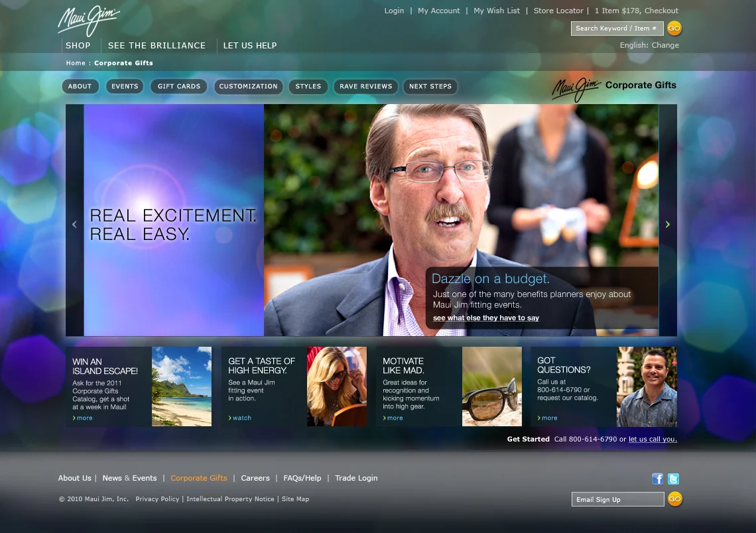This screenshot has width=756, height=533.
Task: Open the SEE THE BRILLIANCE menu
Action: [x=157, y=45]
